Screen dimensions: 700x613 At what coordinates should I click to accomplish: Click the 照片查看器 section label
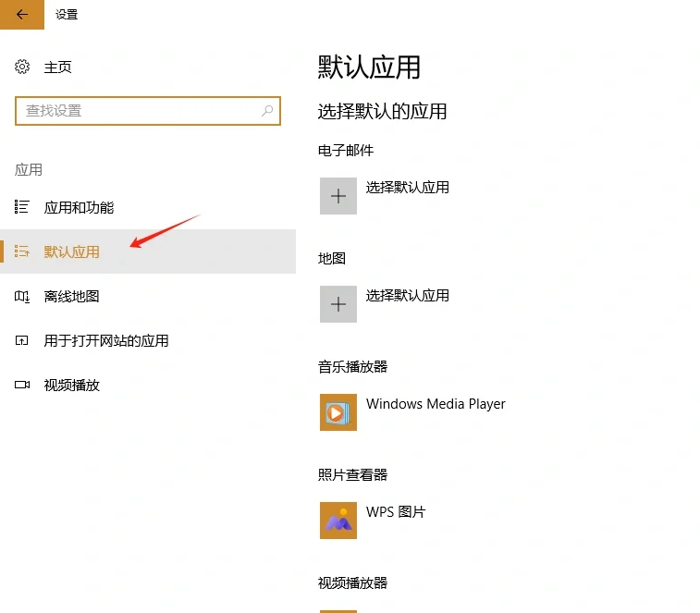[352, 474]
